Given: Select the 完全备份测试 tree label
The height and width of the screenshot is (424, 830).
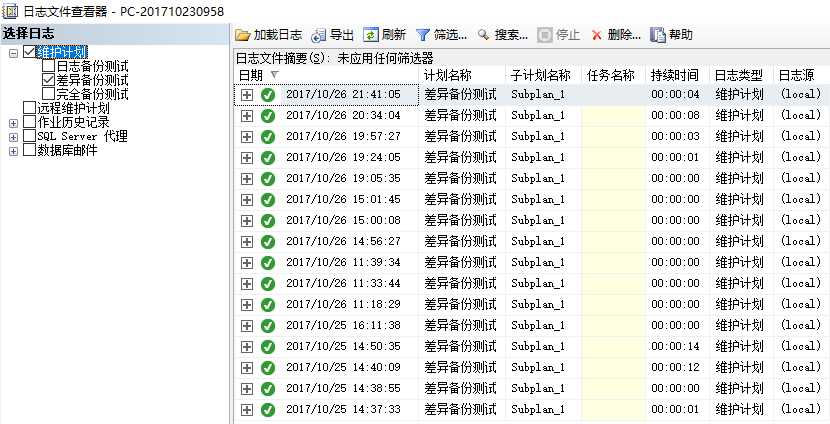Looking at the screenshot, I should point(92,94).
